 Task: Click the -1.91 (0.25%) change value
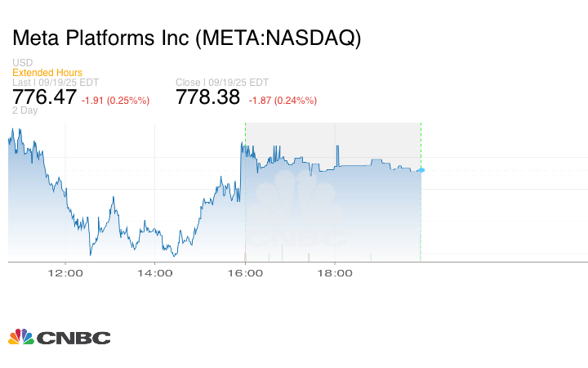pos(116,100)
